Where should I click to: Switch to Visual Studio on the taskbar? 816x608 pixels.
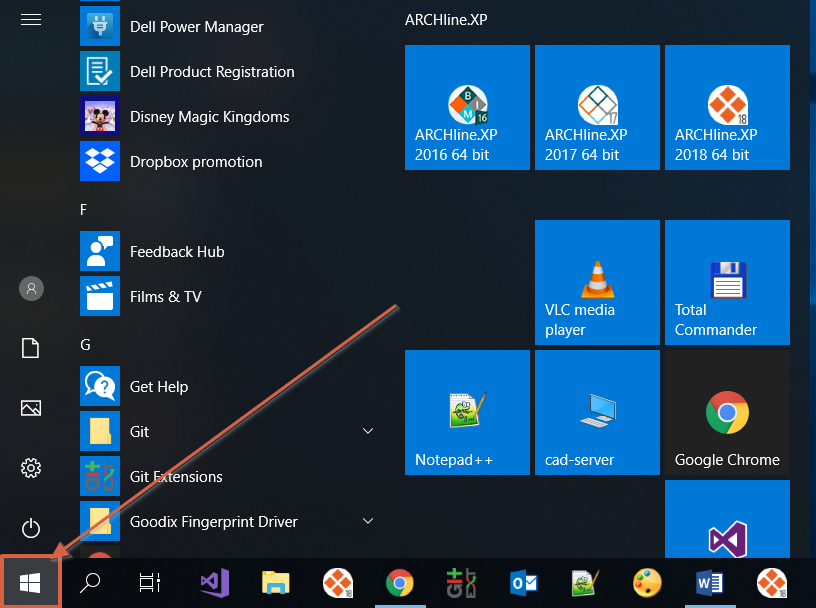click(x=215, y=582)
